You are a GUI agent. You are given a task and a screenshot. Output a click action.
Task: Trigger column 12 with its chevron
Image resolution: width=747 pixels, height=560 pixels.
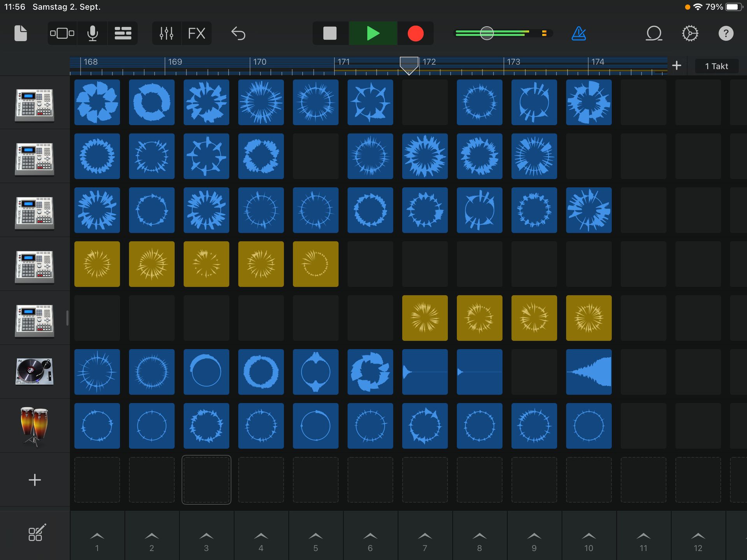698,537
